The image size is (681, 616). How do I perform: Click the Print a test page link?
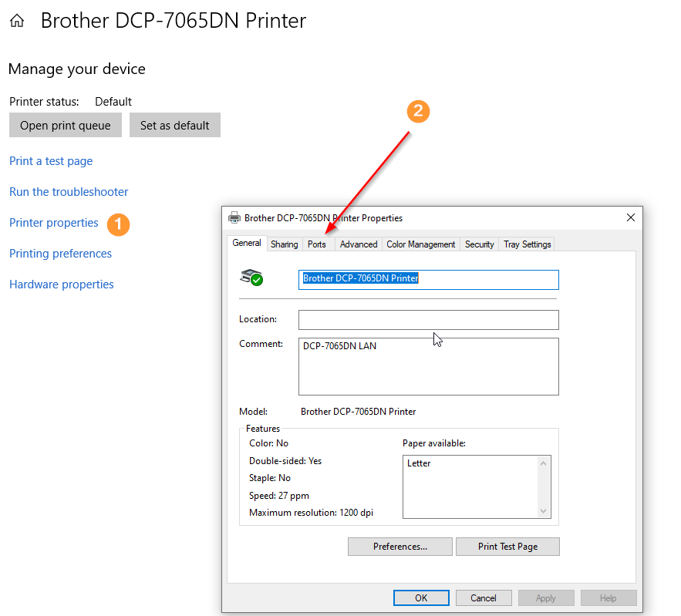click(51, 161)
